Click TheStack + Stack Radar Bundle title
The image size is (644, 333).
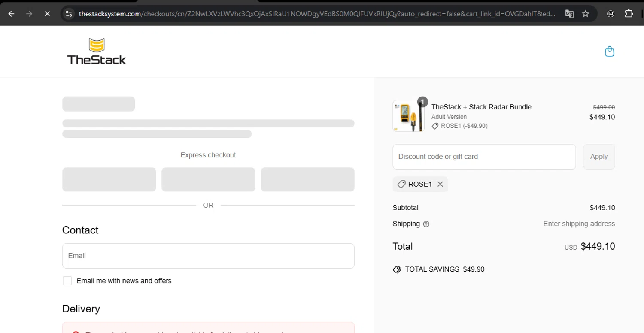[481, 107]
